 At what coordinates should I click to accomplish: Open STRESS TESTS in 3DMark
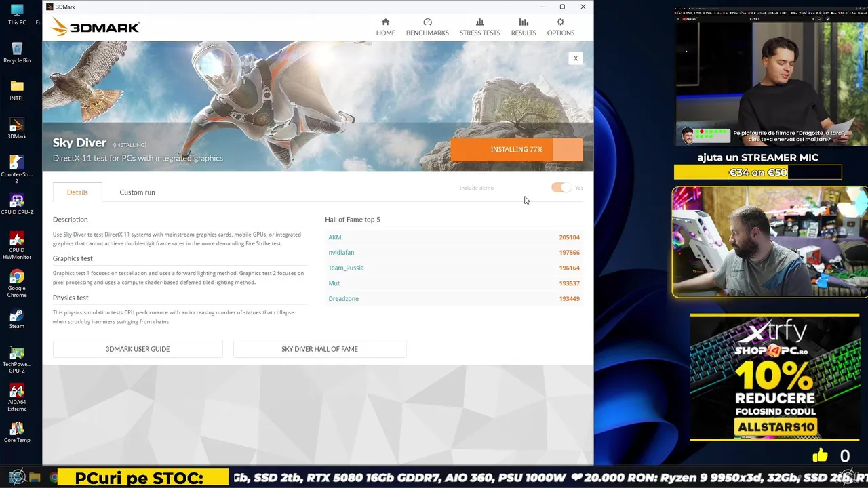pyautogui.click(x=479, y=27)
